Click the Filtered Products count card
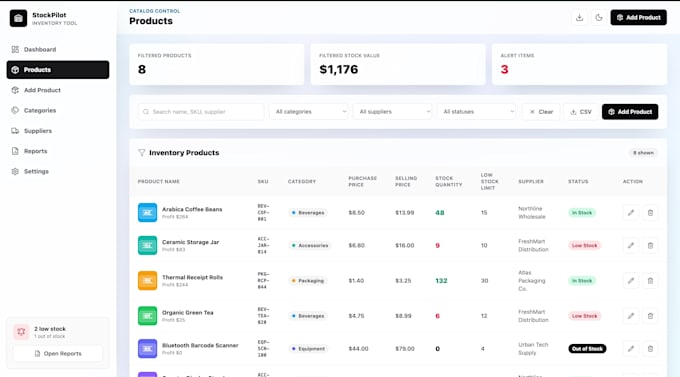 click(217, 64)
